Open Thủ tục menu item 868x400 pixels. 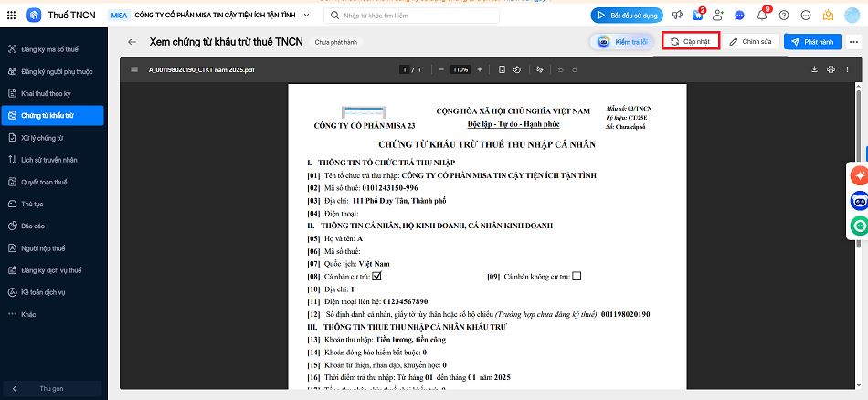coord(52,205)
